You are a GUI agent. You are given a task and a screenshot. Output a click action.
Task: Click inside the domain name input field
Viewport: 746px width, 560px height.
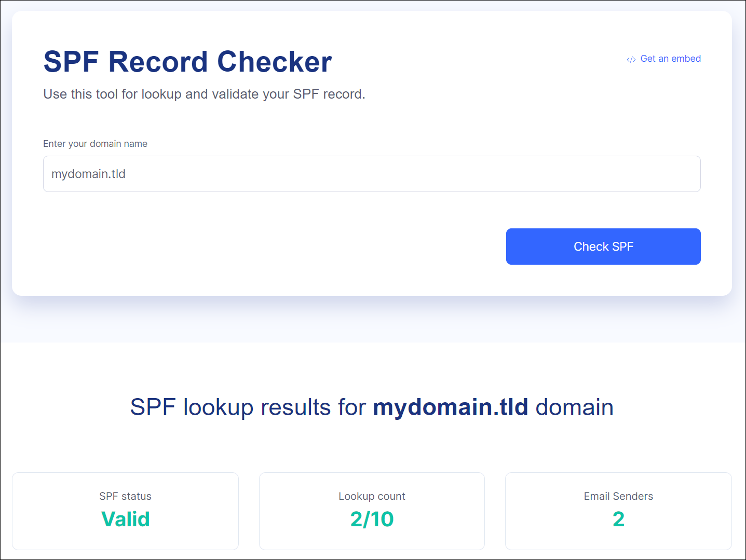[x=372, y=174]
